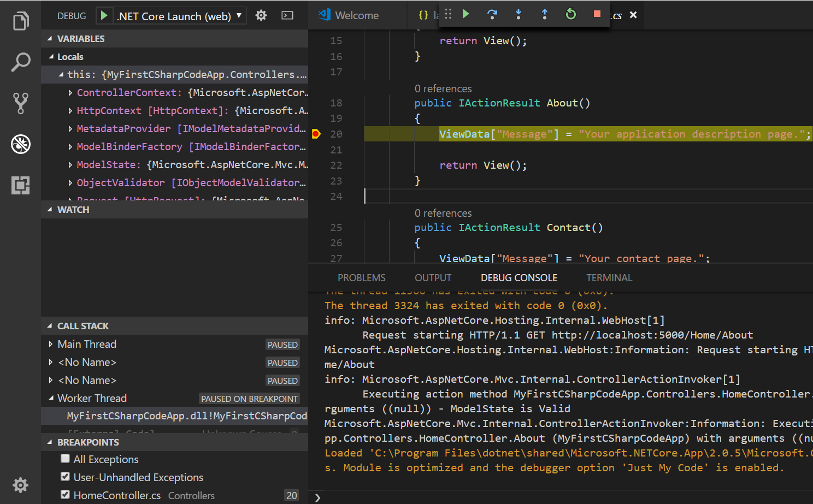Open the Welcome editor tab
The image size is (813, 504).
[356, 15]
